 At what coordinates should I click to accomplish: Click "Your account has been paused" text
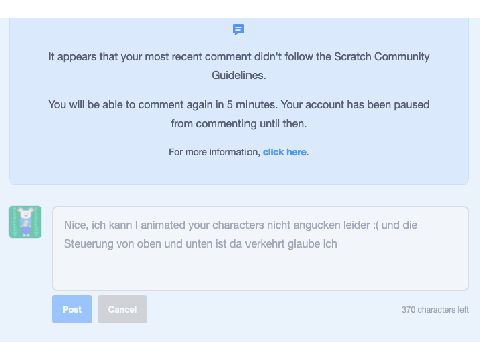click(355, 105)
